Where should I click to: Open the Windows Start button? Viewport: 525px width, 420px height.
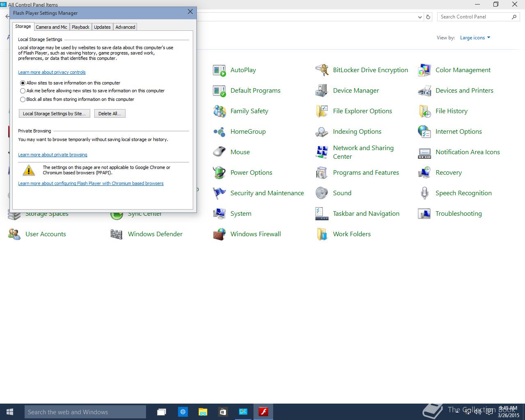pyautogui.click(x=10, y=412)
